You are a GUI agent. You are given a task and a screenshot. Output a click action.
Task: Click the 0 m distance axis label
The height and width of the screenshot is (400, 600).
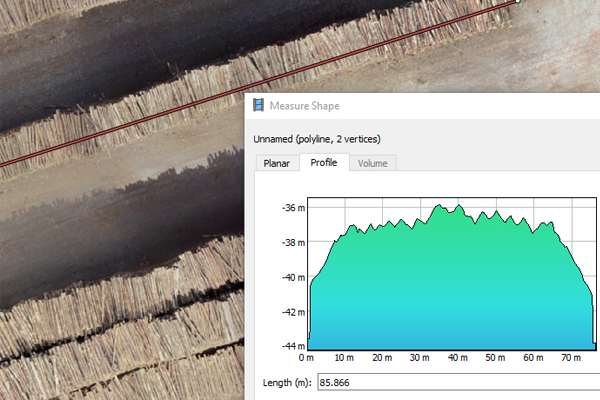308,357
